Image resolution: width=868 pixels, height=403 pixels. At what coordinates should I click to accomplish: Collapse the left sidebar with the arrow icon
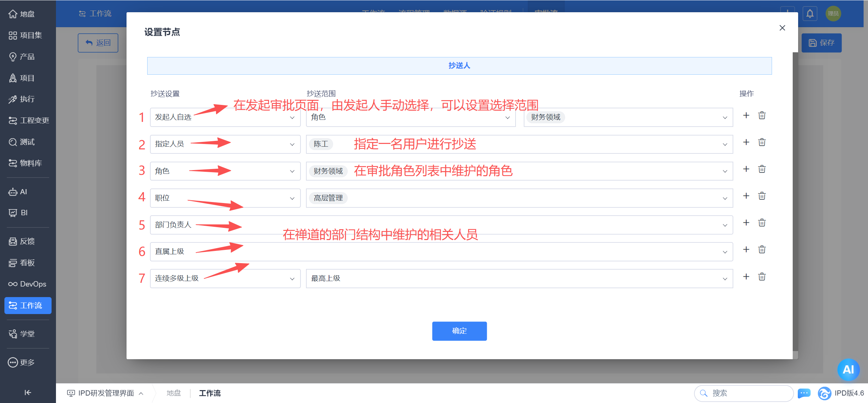click(28, 392)
